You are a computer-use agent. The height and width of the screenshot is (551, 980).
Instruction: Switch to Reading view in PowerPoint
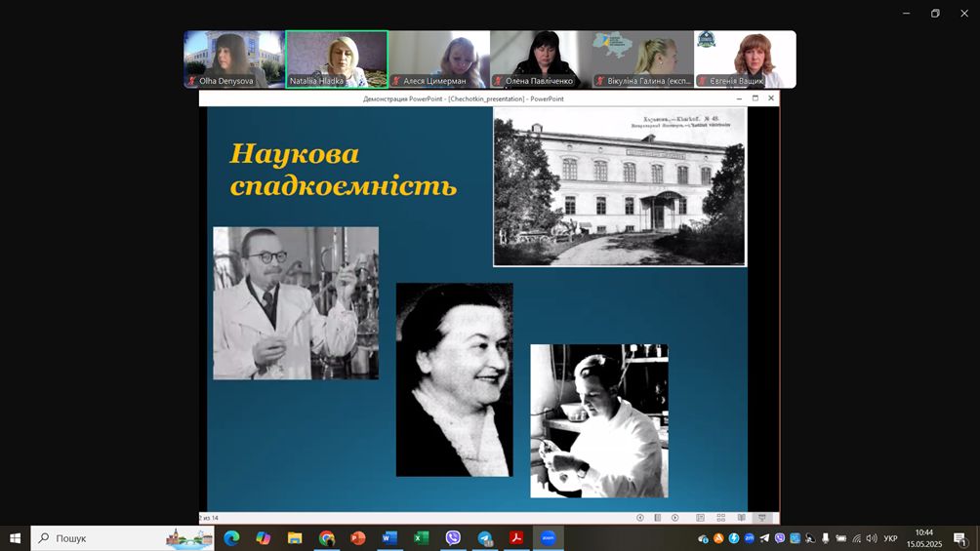[742, 518]
